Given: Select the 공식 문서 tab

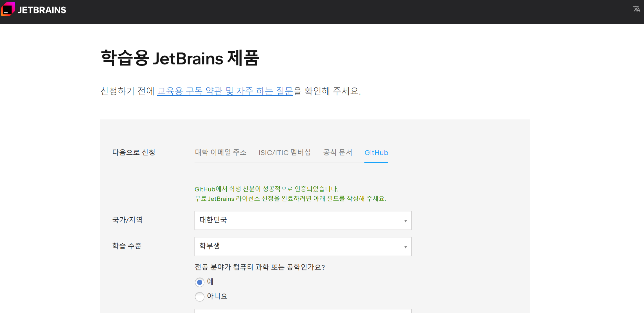Looking at the screenshot, I should 337,152.
